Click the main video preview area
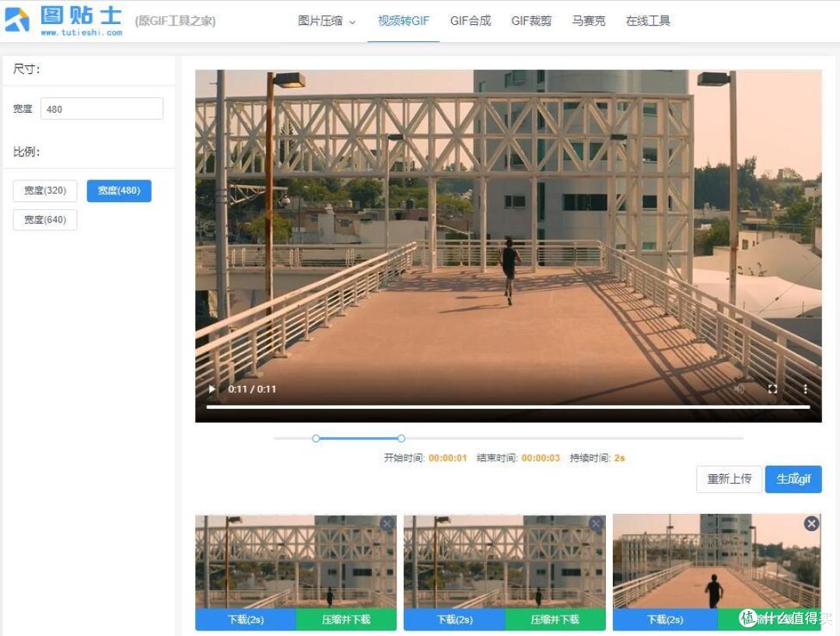Viewport: 840px width, 636px height. pos(509,246)
